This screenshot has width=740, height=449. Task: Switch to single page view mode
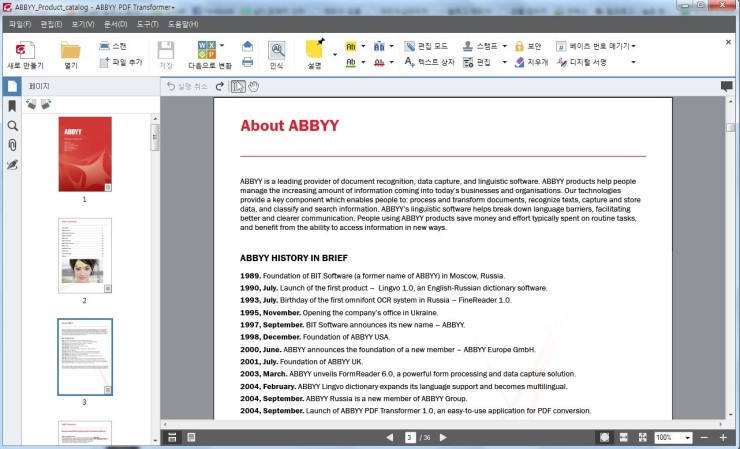point(191,438)
